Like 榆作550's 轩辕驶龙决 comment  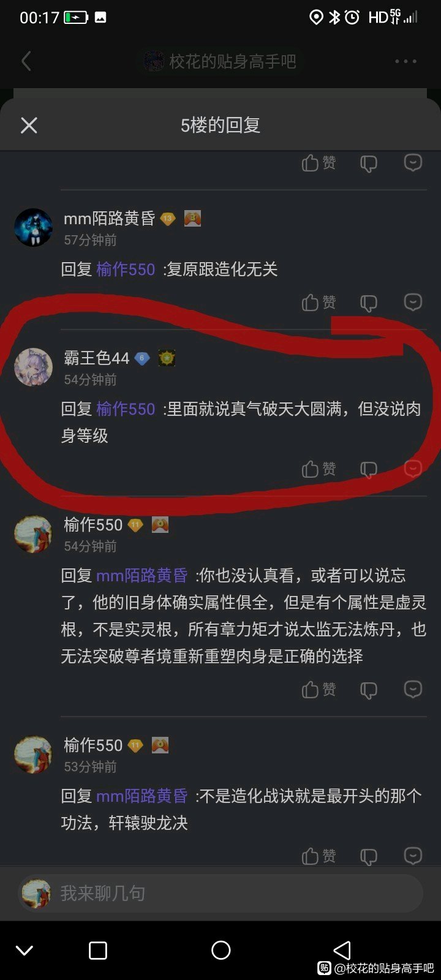click(x=318, y=856)
